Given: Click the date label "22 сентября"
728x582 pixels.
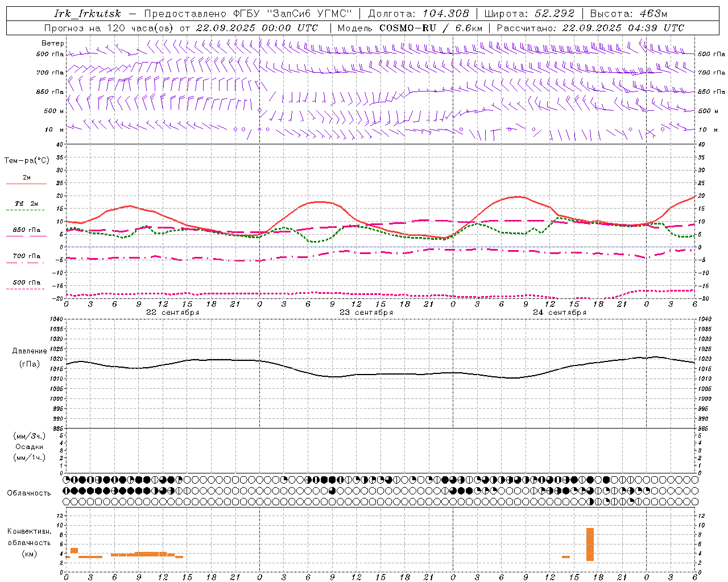Looking at the screenshot, I should (172, 313).
